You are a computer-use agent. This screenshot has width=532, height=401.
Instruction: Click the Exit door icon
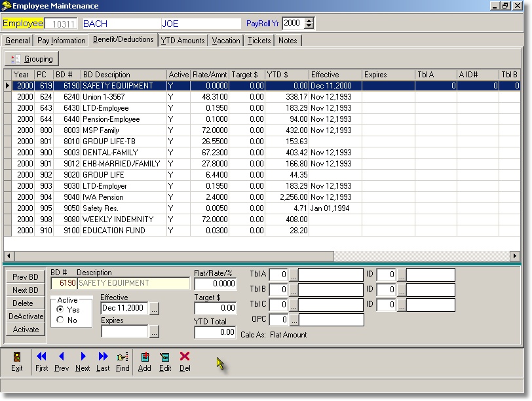[17, 357]
